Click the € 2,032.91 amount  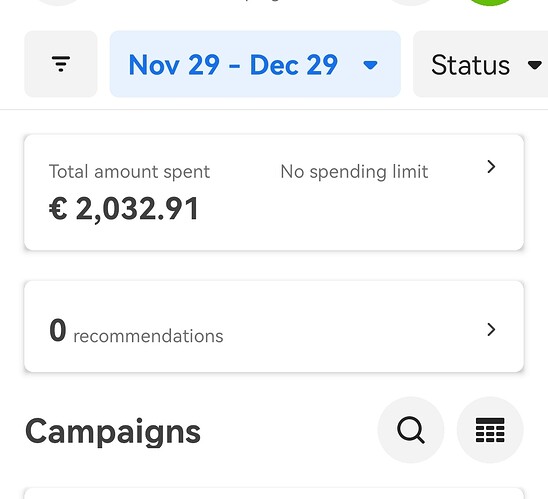[x=124, y=209]
